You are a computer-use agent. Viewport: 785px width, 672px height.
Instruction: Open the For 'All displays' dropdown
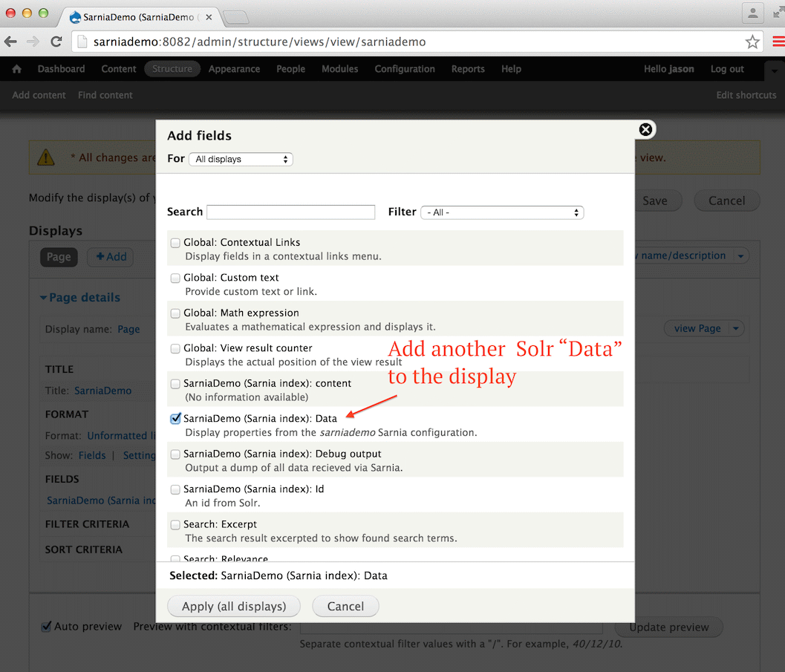tap(241, 160)
